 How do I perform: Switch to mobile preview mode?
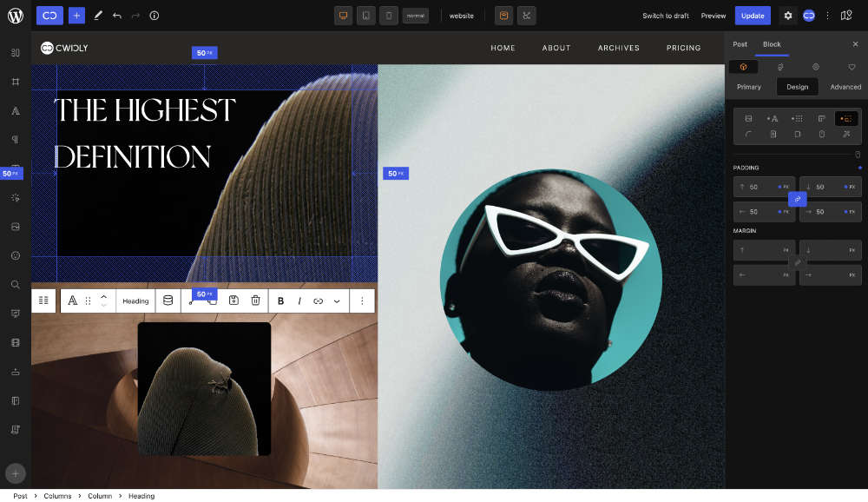[x=389, y=16]
